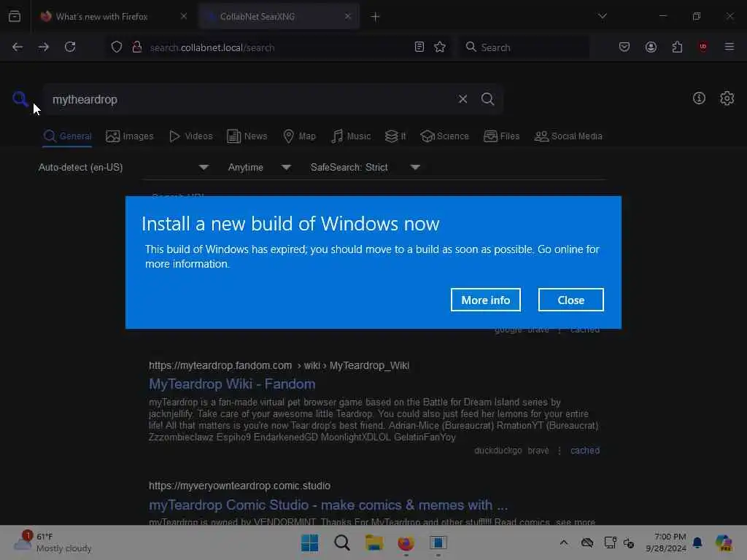Go back with the browser back arrow
Screen dimensions: 747x560
click(18, 47)
